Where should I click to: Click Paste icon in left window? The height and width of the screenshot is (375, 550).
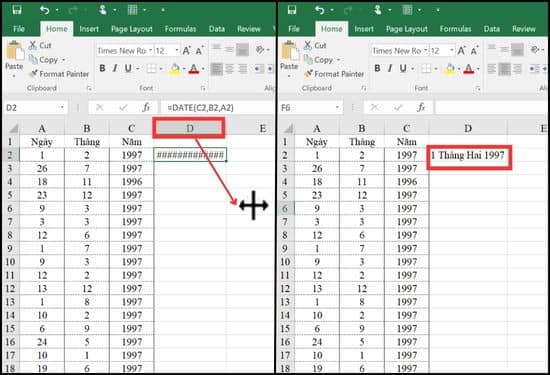(x=15, y=51)
